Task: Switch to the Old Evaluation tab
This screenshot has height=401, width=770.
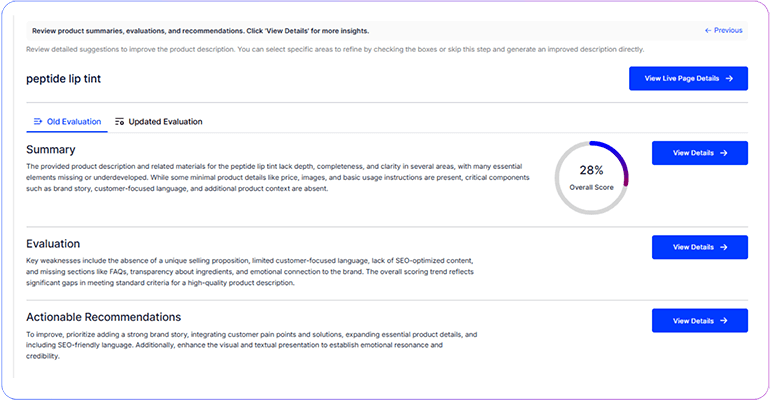Action: click(67, 122)
